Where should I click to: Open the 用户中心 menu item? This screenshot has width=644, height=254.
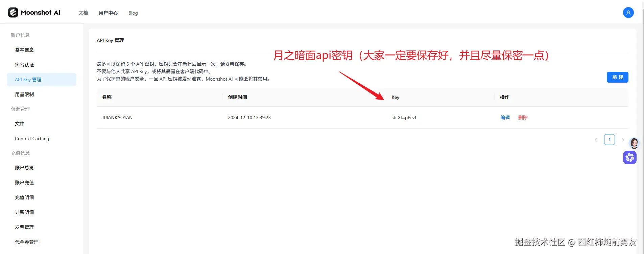click(108, 13)
